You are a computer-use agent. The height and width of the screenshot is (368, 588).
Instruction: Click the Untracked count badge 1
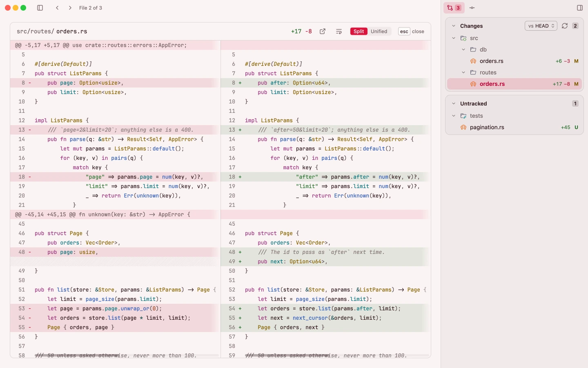point(575,103)
